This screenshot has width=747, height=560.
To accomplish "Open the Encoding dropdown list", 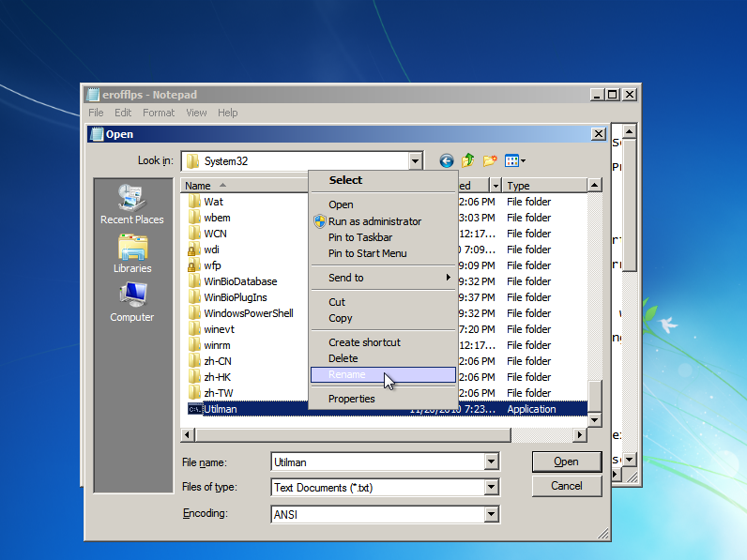I will pos(491,514).
